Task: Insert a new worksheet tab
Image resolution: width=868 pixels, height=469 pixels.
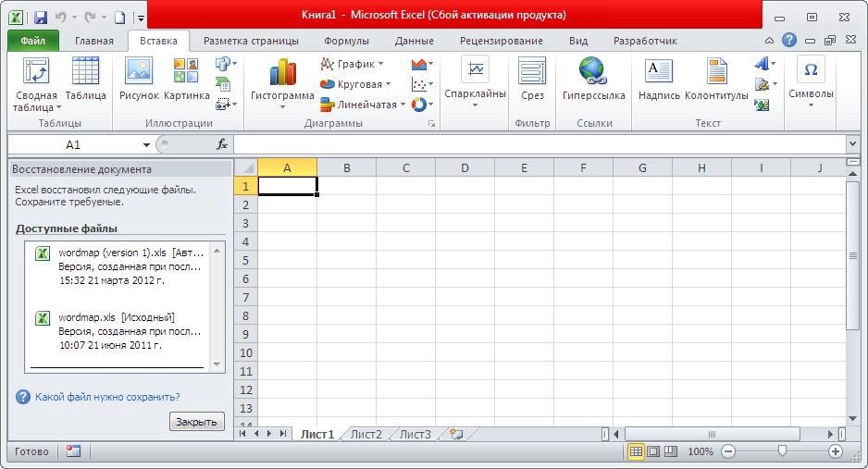Action: (456, 434)
